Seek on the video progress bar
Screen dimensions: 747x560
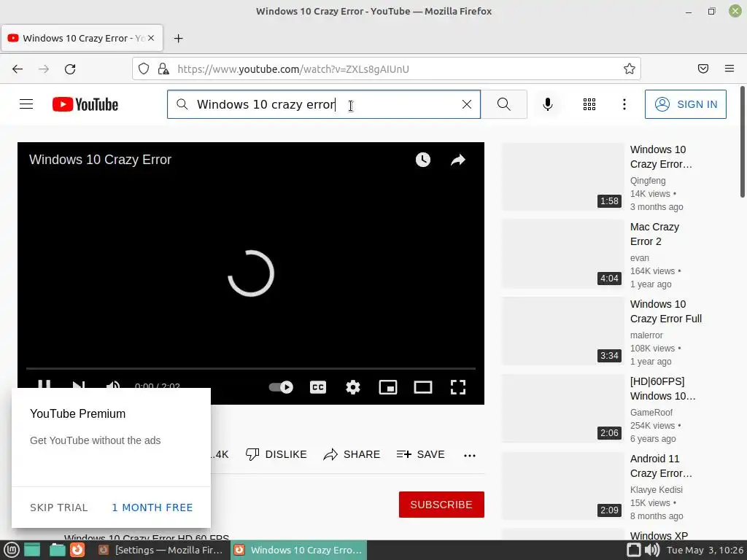[251, 368]
